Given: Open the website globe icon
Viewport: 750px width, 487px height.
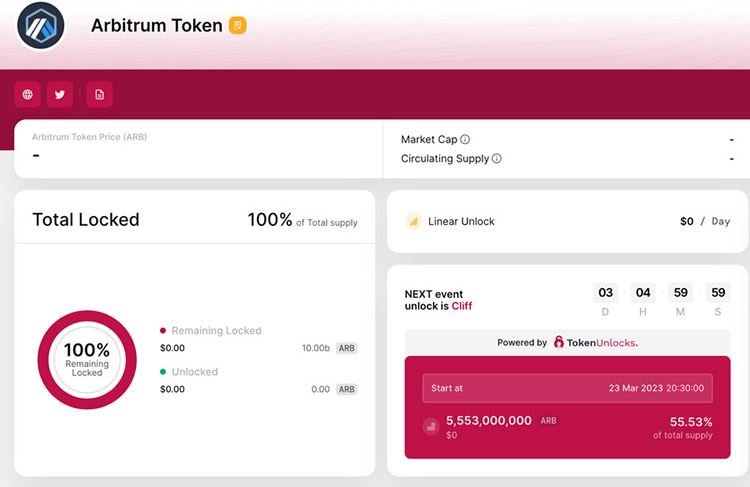Looking at the screenshot, I should click(27, 95).
